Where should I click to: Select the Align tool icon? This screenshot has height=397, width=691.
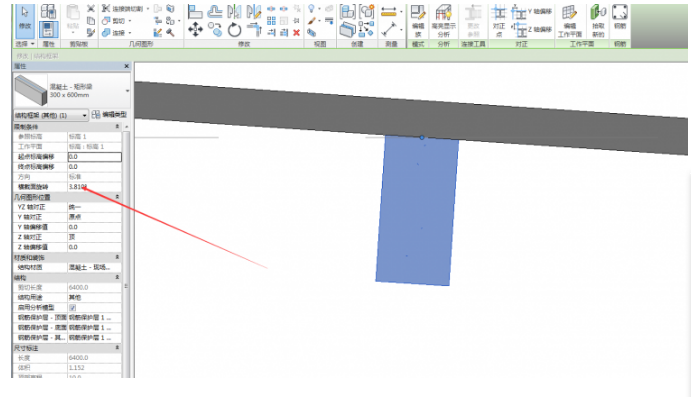[x=195, y=11]
